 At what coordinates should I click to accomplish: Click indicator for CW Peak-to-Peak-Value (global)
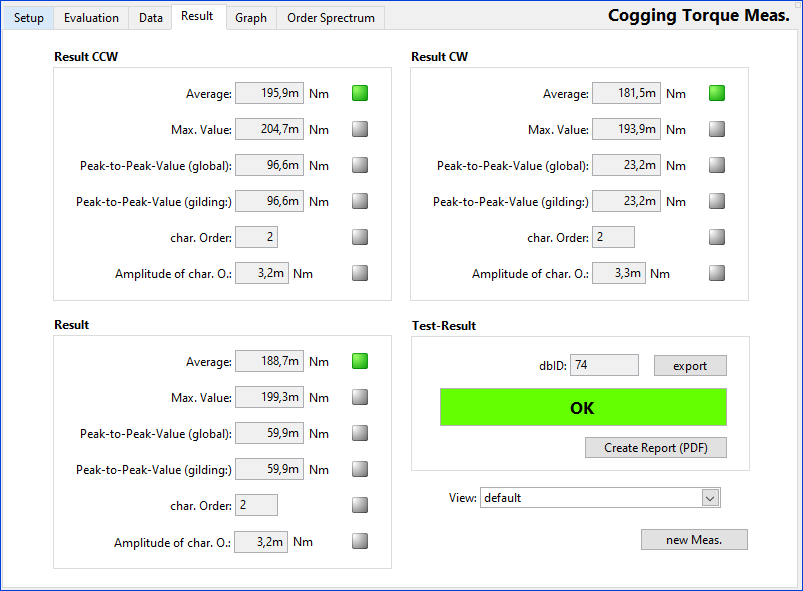tap(717, 165)
